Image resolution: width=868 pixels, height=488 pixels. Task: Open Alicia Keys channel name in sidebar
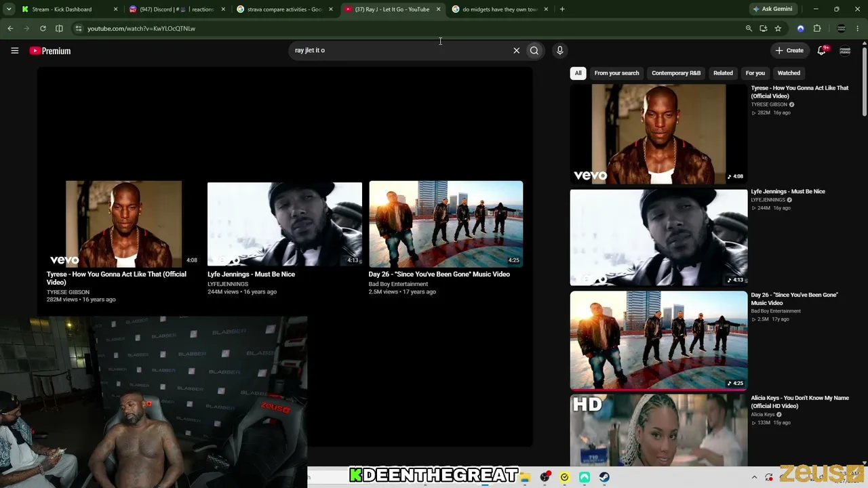coord(762,415)
